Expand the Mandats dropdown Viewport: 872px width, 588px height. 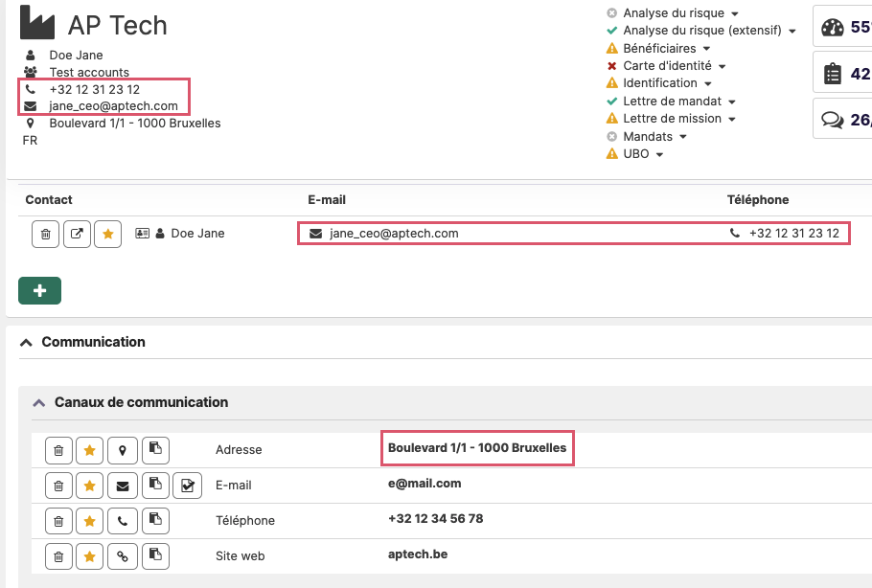pos(683,137)
